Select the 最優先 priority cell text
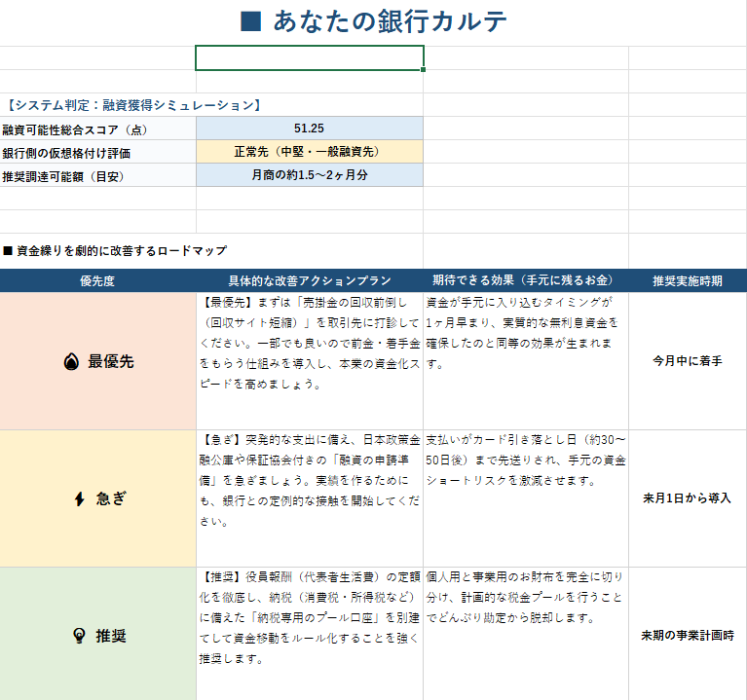The width and height of the screenshot is (747, 700). pyautogui.click(x=110, y=361)
